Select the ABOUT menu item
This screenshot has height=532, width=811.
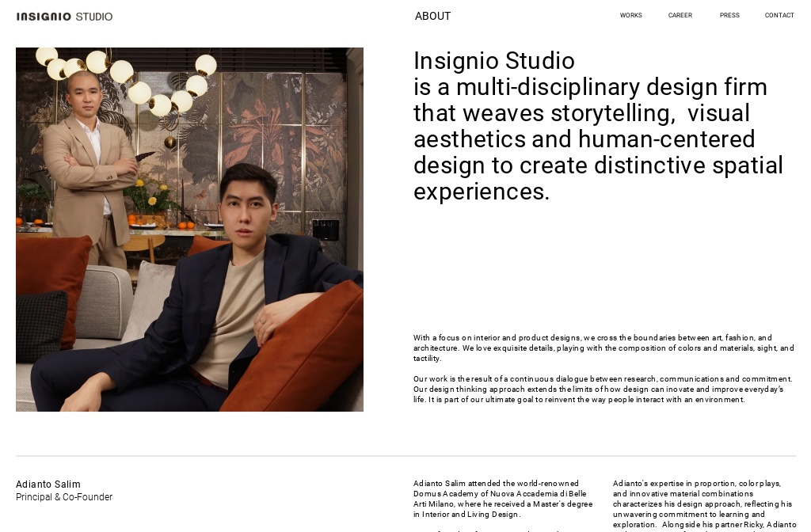coord(432,16)
